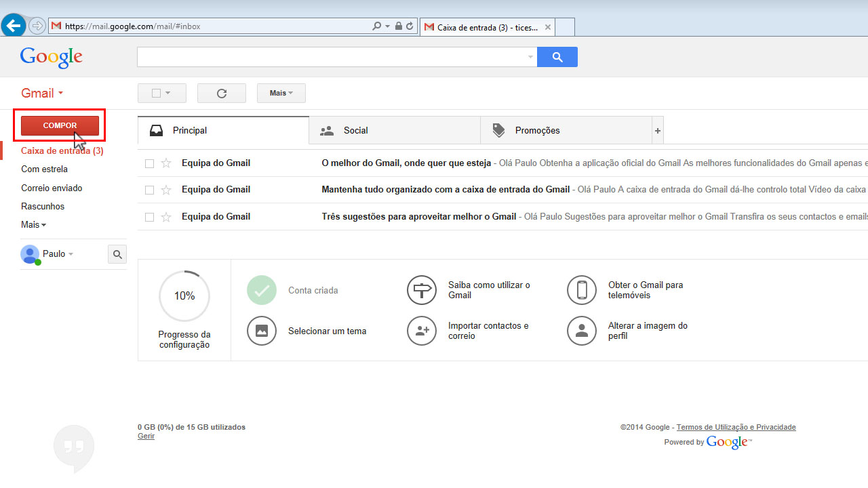Screen dimensions: 868x488
Task: Switch to the Principal tab
Action: coord(223,130)
